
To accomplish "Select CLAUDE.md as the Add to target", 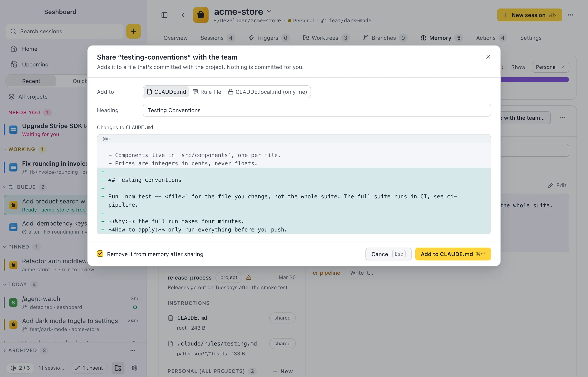I will (166, 92).
